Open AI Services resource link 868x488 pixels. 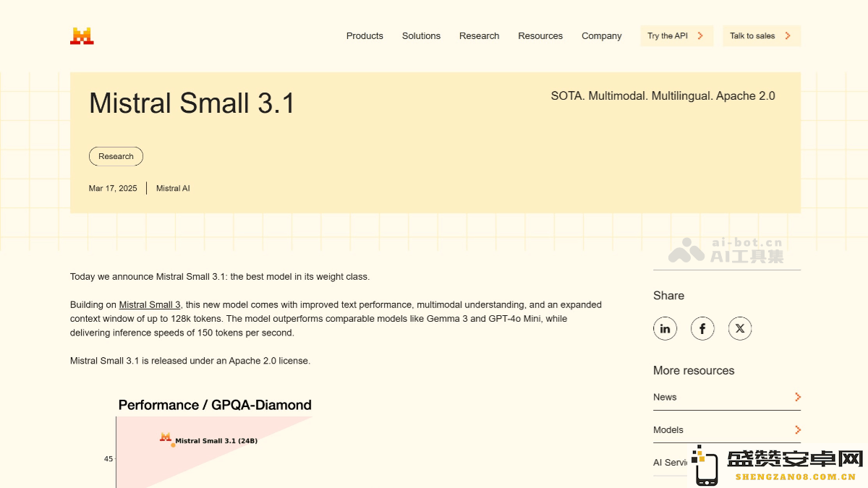[671, 463]
